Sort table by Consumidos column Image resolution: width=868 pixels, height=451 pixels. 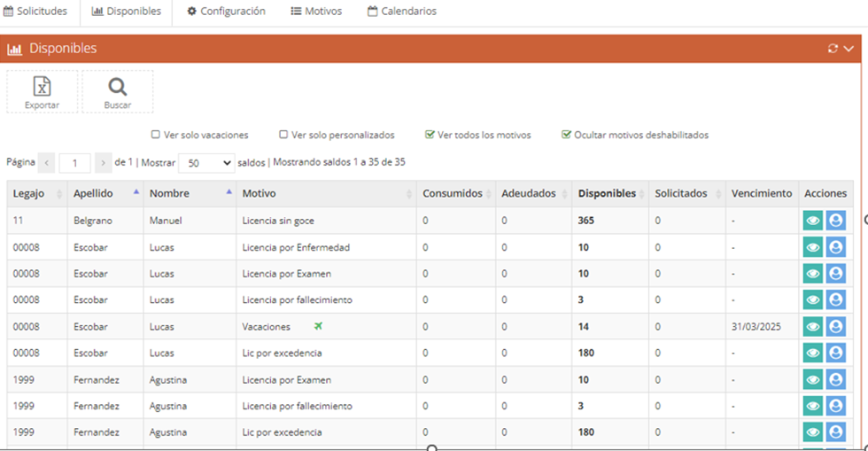[456, 193]
